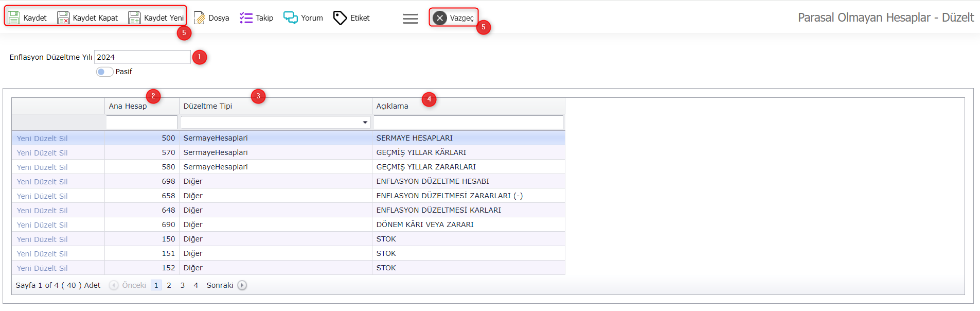This screenshot has height=311, width=980.
Task: Click Düzelt in the row for account 500
Action: point(45,139)
